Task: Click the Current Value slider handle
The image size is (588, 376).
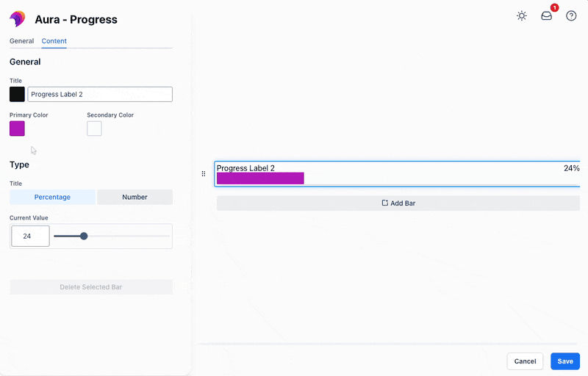Action: click(x=84, y=236)
